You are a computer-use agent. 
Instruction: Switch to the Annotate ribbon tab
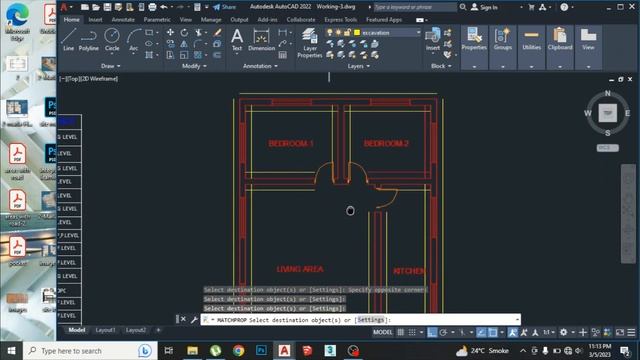(x=123, y=20)
